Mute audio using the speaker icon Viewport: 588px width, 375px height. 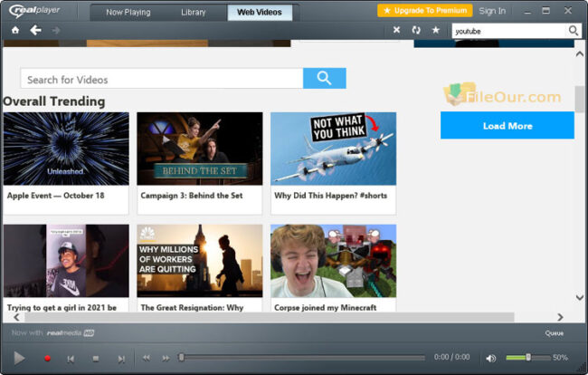[491, 359]
